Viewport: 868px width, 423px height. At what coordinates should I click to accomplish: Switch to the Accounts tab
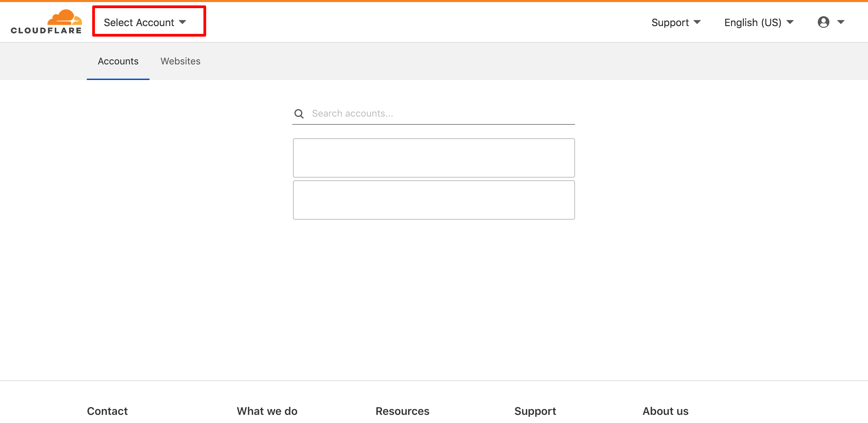point(118,61)
